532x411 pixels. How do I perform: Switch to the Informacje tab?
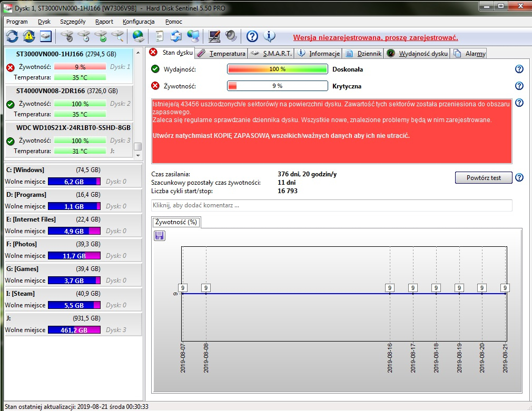tap(318, 54)
